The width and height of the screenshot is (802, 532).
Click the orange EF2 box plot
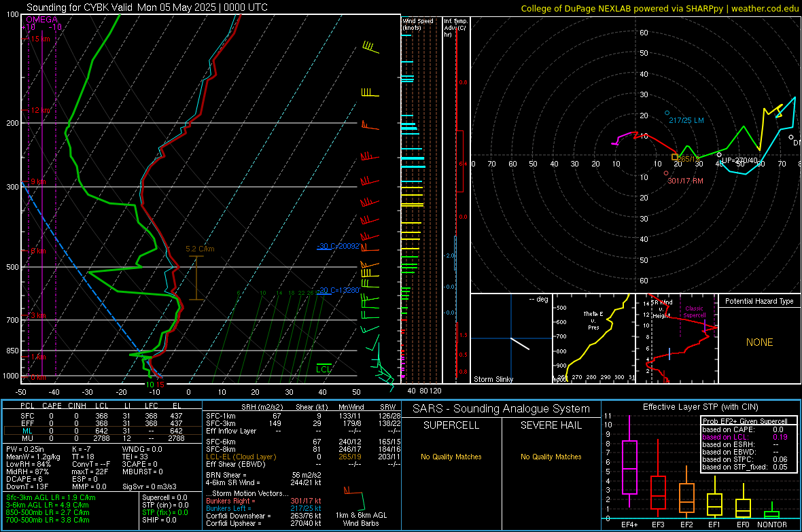click(686, 492)
